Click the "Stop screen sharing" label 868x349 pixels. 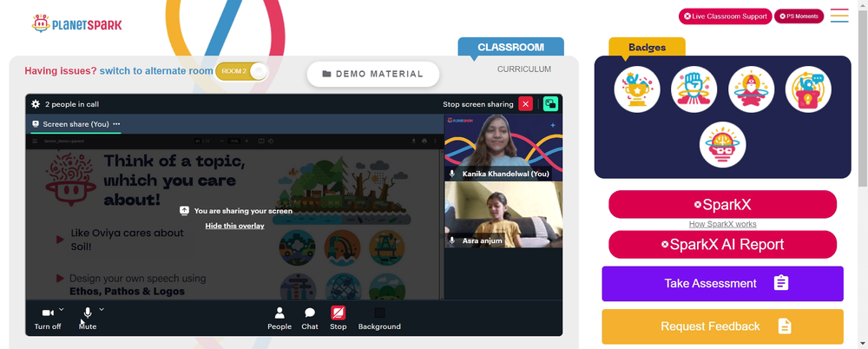pos(477,104)
